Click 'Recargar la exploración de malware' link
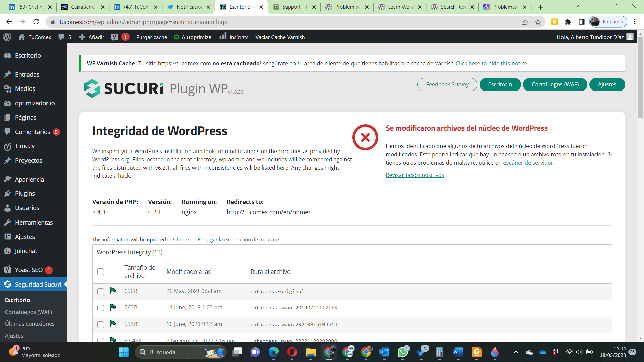The image size is (644, 362). pyautogui.click(x=238, y=239)
